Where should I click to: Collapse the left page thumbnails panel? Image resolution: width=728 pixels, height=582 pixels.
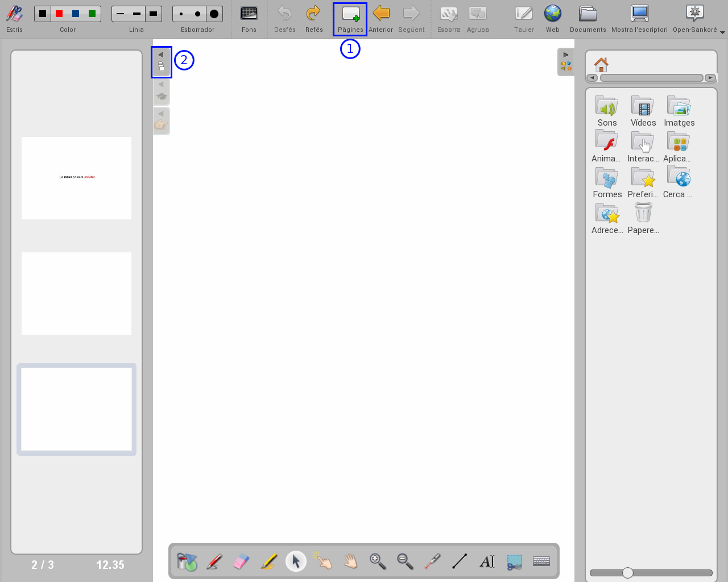coord(162,61)
